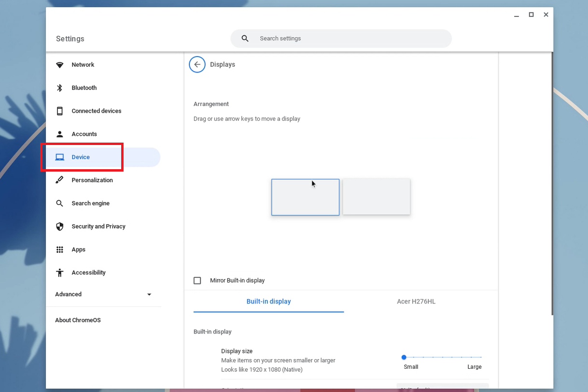
Task: Click the Apps grid icon
Action: (60, 250)
